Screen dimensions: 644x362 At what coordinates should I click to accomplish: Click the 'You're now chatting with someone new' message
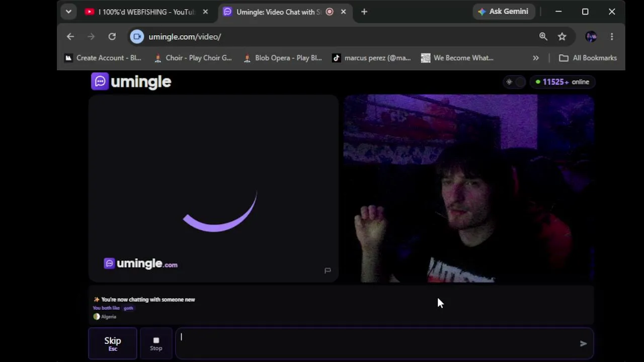144,300
